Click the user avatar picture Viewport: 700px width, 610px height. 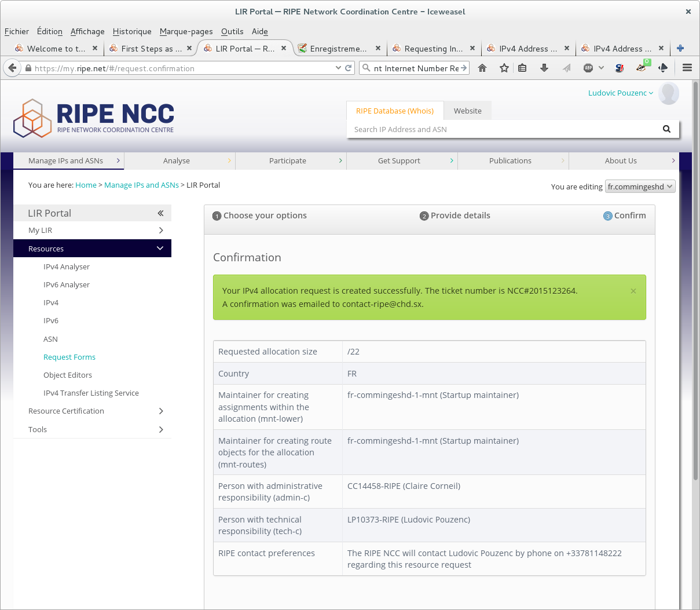click(669, 93)
